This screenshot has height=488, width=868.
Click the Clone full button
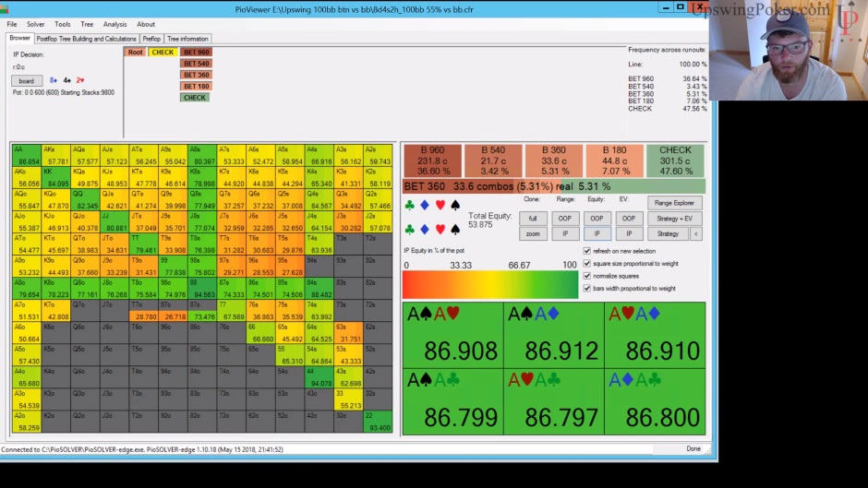point(533,219)
